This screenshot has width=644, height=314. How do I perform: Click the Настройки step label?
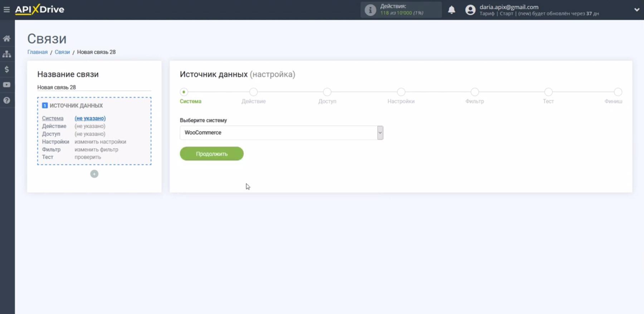pos(401,101)
